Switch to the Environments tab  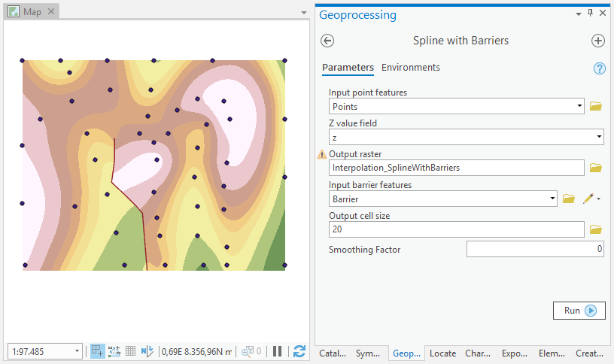click(x=410, y=68)
